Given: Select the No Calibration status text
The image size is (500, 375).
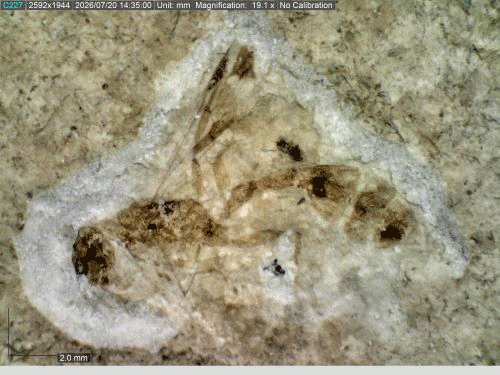Looking at the screenshot, I should (x=306, y=5).
